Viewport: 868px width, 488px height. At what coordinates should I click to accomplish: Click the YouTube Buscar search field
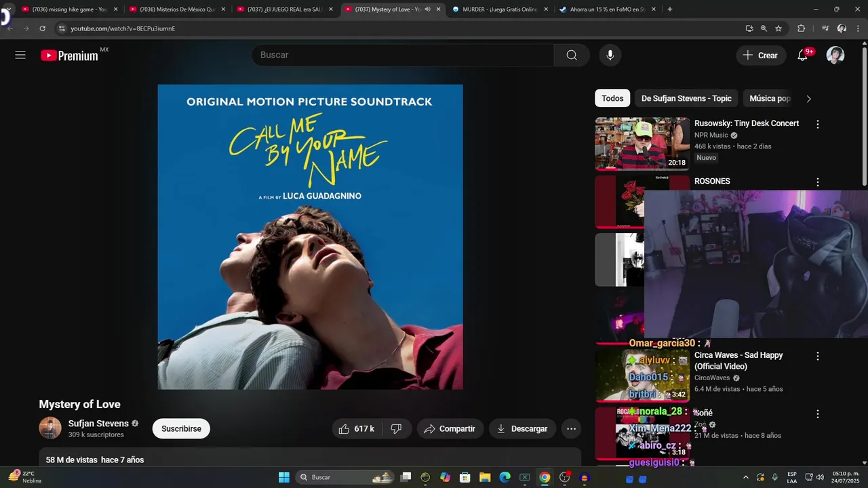click(403, 55)
